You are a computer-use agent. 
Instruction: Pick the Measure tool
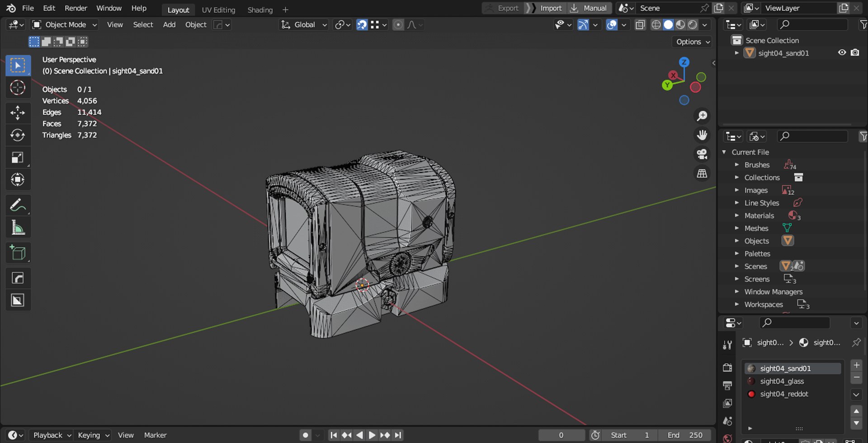point(18,228)
